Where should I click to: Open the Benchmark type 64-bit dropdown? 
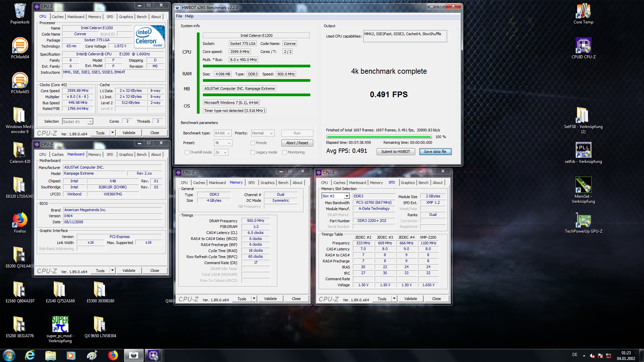(x=223, y=133)
